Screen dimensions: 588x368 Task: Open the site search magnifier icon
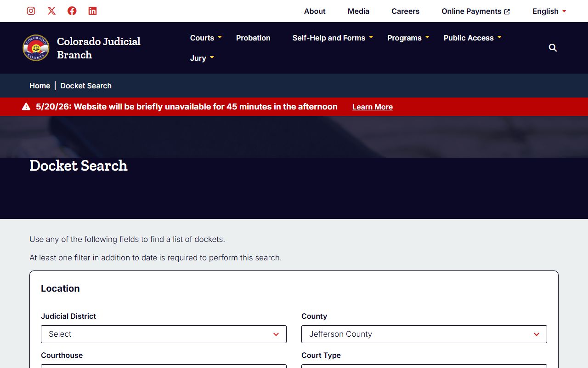pos(553,48)
